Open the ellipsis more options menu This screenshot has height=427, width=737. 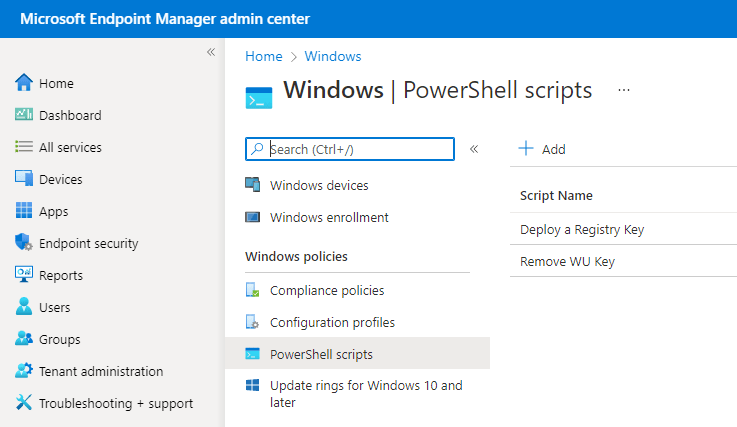[624, 90]
